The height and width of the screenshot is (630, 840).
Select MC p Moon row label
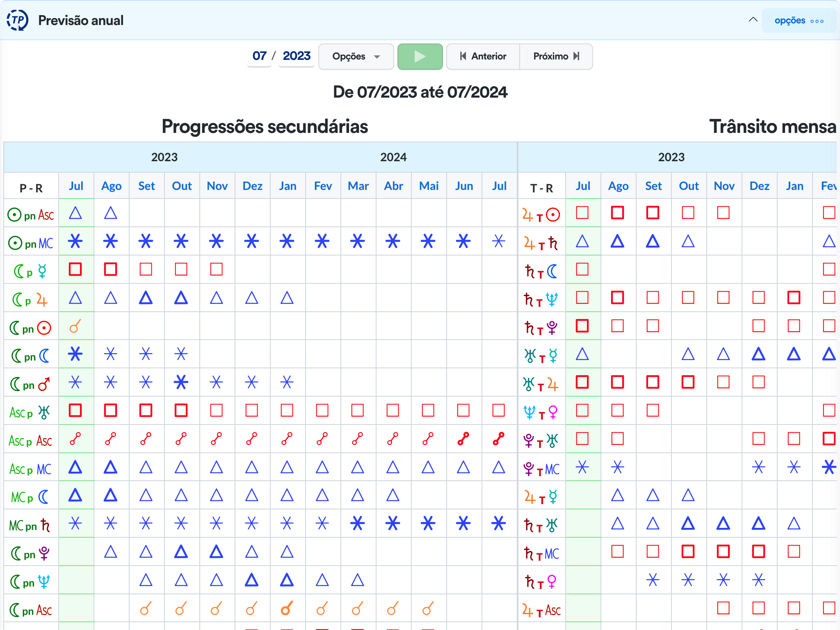30,497
